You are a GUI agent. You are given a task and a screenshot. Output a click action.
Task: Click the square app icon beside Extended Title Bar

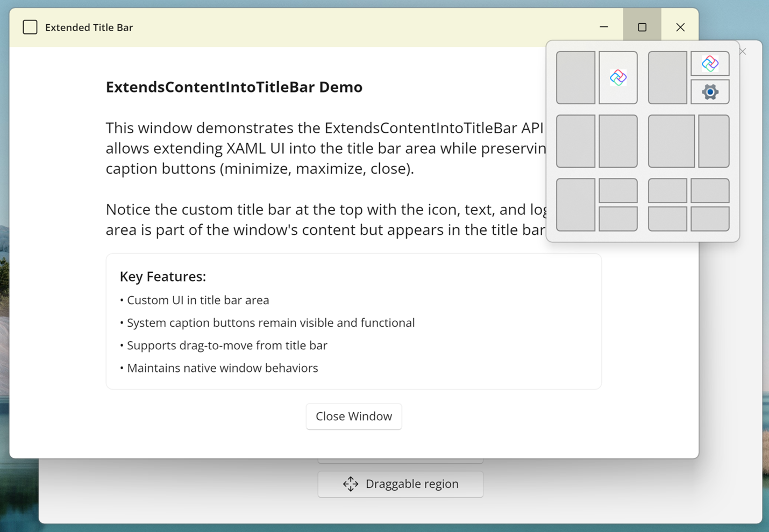coord(30,27)
